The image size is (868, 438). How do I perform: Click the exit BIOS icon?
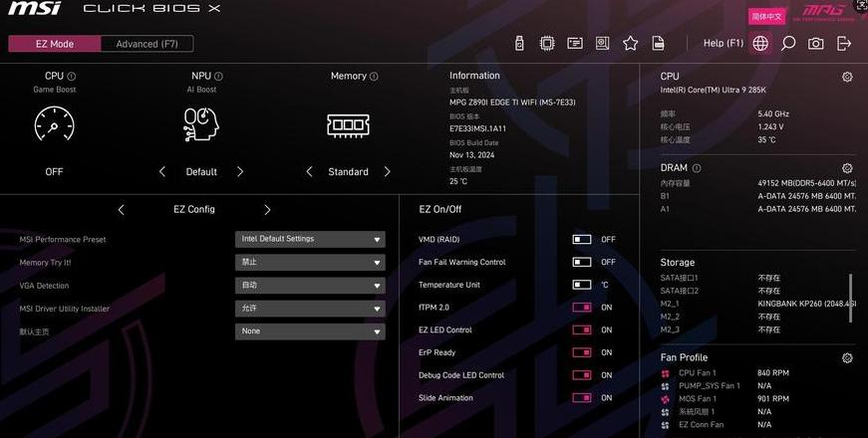[x=844, y=43]
